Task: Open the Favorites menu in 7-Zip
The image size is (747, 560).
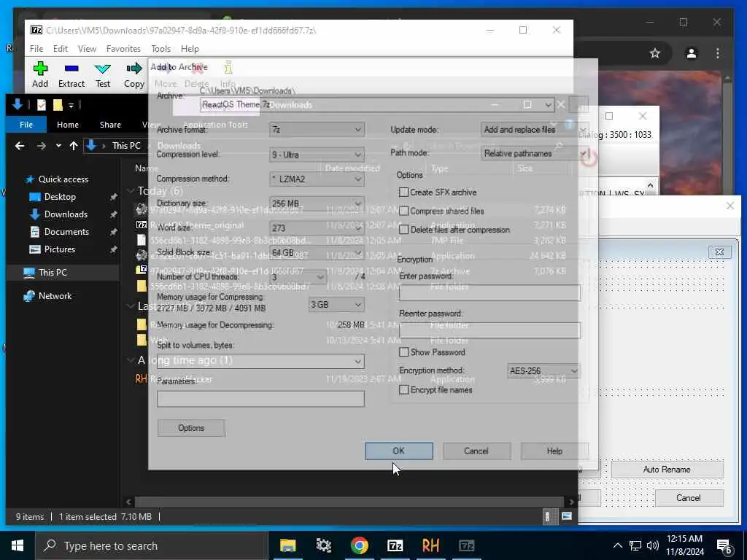Action: (123, 49)
